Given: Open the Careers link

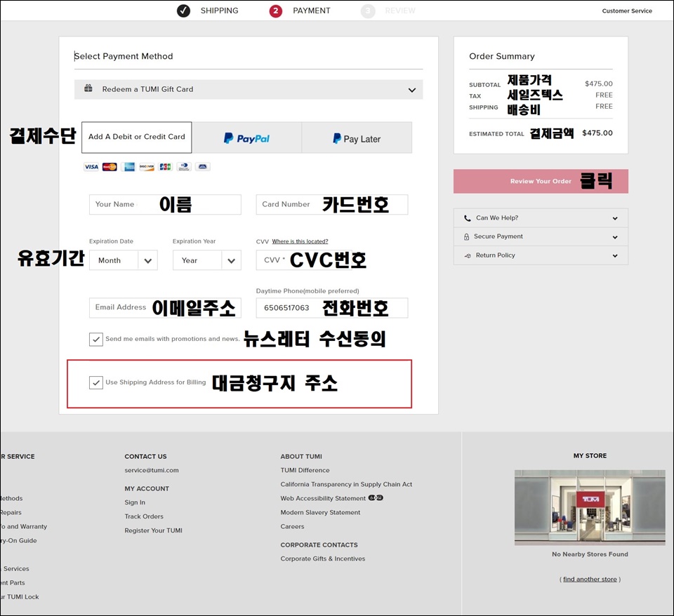Looking at the screenshot, I should [x=292, y=527].
